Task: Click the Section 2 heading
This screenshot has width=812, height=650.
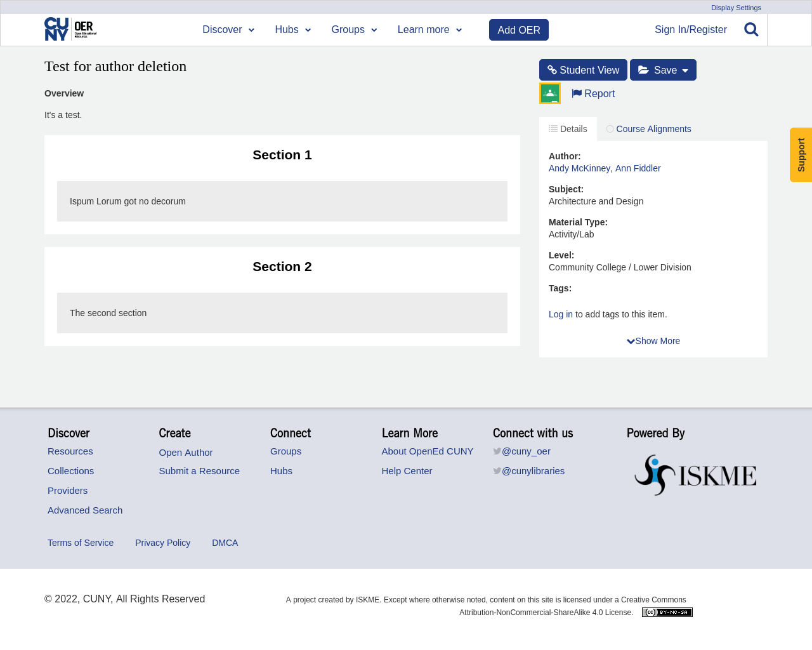Action: (x=282, y=267)
